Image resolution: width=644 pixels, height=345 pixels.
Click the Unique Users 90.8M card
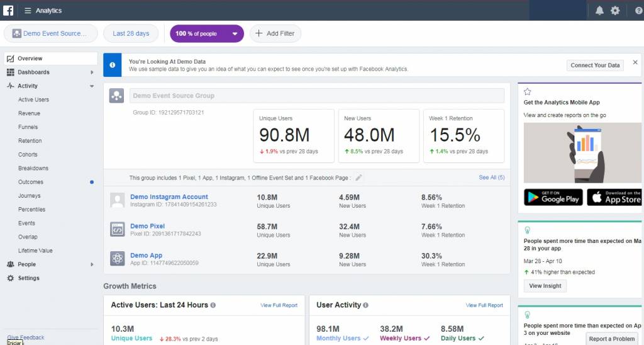(294, 136)
